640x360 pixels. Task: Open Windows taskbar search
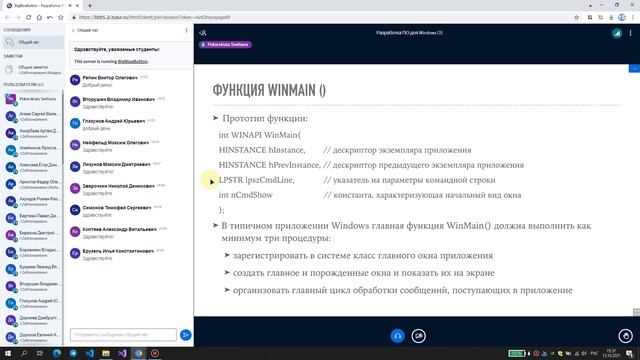24,353
